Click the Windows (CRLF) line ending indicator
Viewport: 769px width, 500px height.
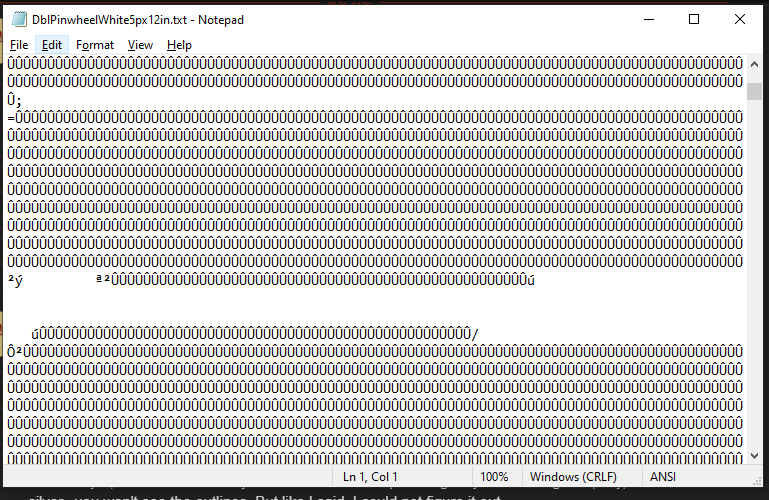[573, 477]
